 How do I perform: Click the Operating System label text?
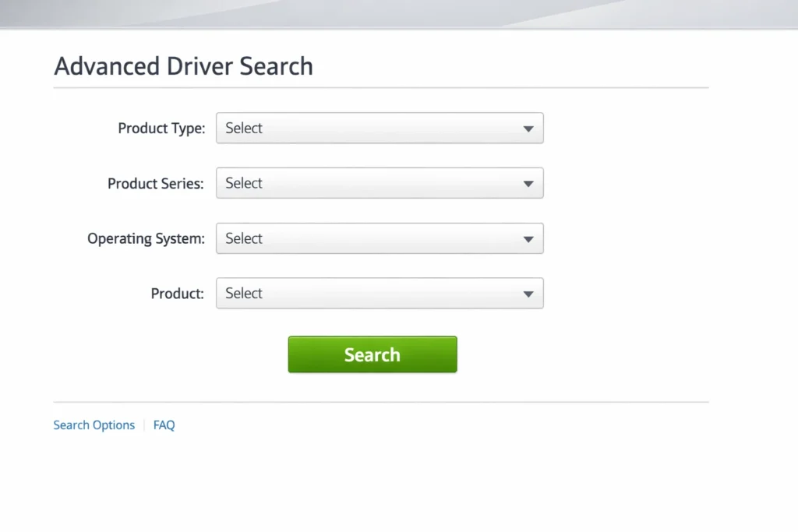pyautogui.click(x=145, y=238)
